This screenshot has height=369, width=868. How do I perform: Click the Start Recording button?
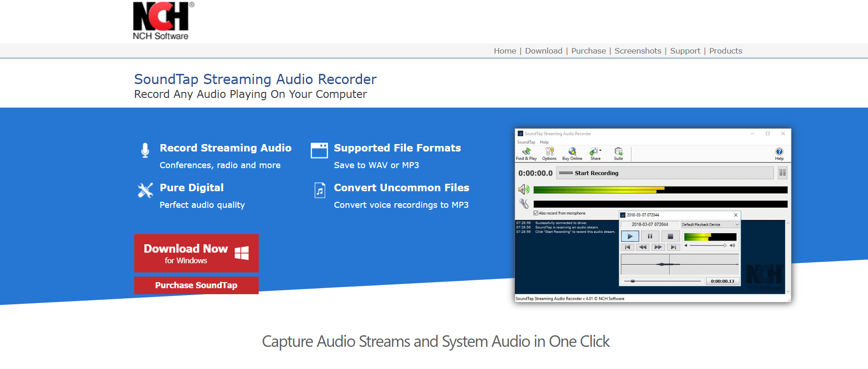(x=665, y=173)
